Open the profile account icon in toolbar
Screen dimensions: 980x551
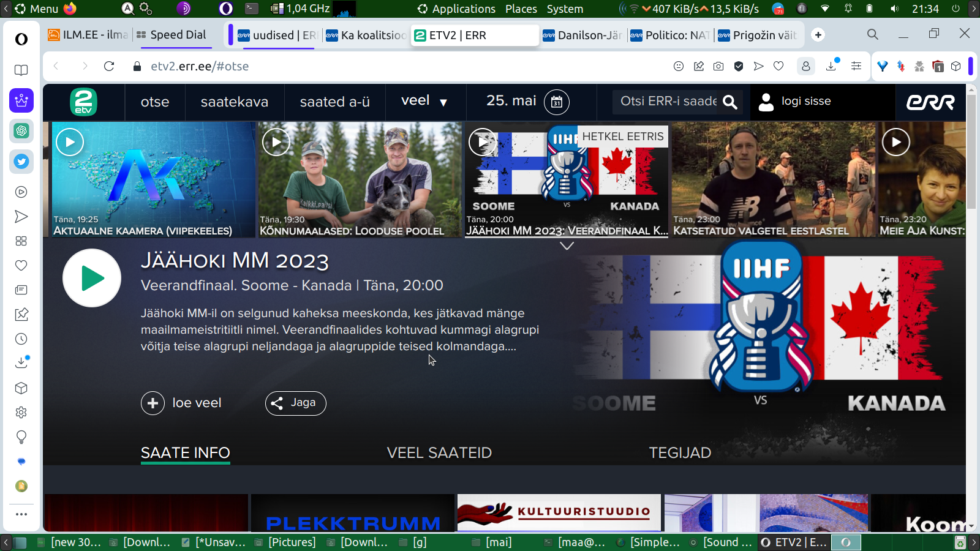(x=806, y=66)
